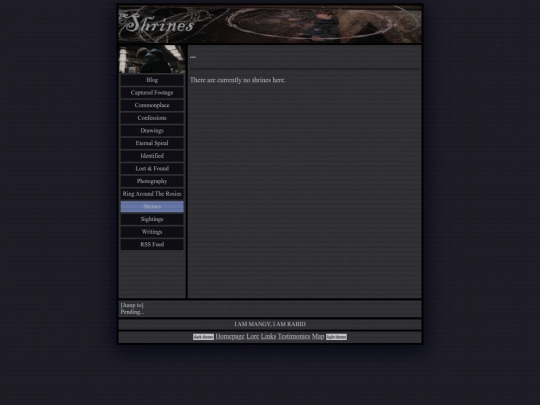Open the Identified page
The width and height of the screenshot is (540, 405).
152,156
